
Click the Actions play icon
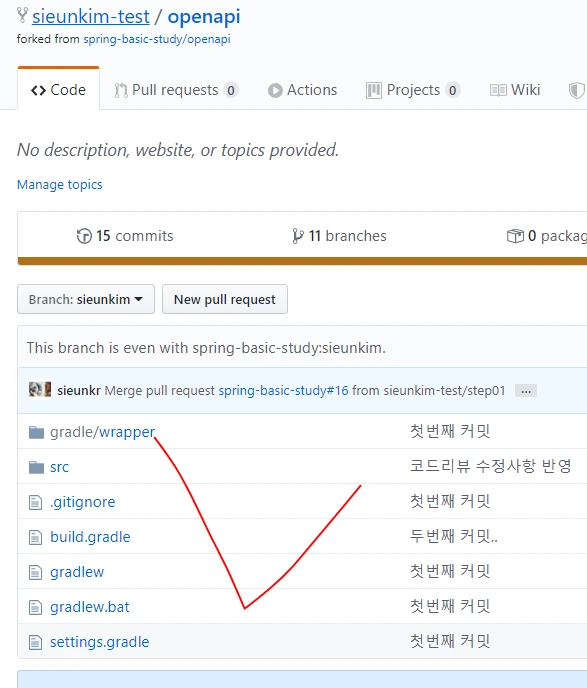click(275, 90)
